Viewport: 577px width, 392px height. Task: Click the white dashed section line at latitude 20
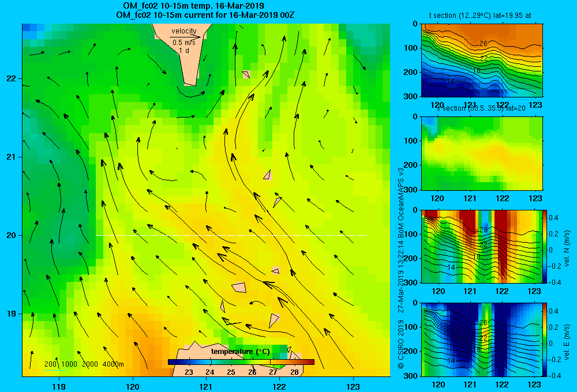tap(231, 235)
